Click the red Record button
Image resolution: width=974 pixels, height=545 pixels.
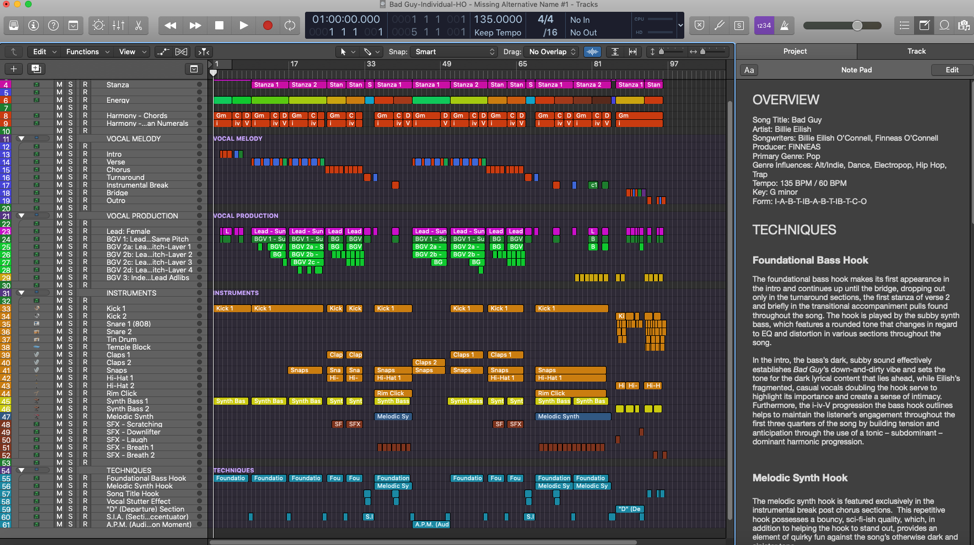click(x=268, y=25)
